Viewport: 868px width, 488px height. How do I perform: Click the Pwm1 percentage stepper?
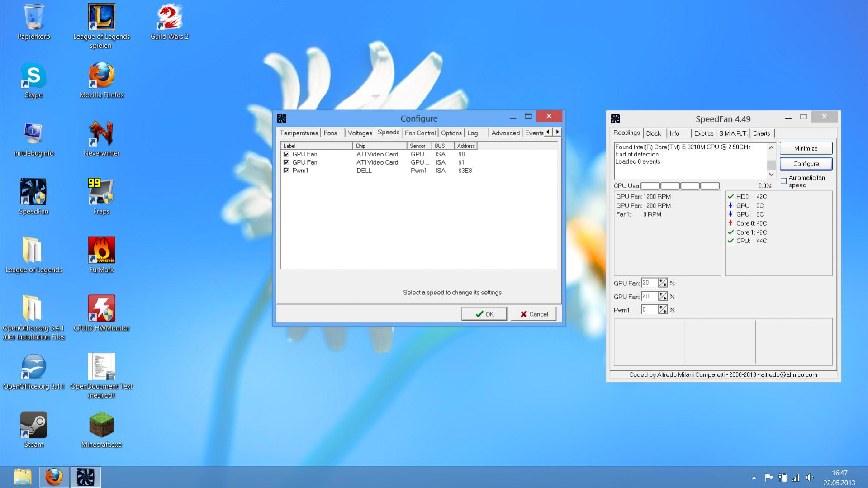pos(663,310)
